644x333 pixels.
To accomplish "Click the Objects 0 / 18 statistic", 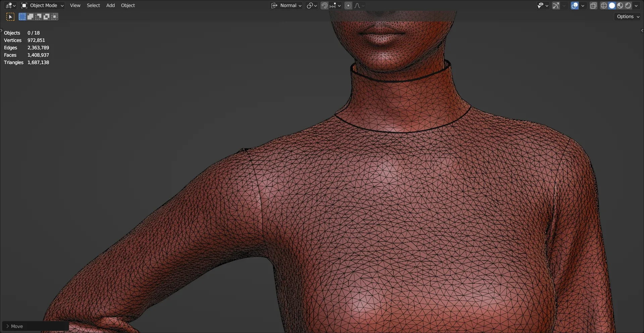I will click(x=22, y=33).
